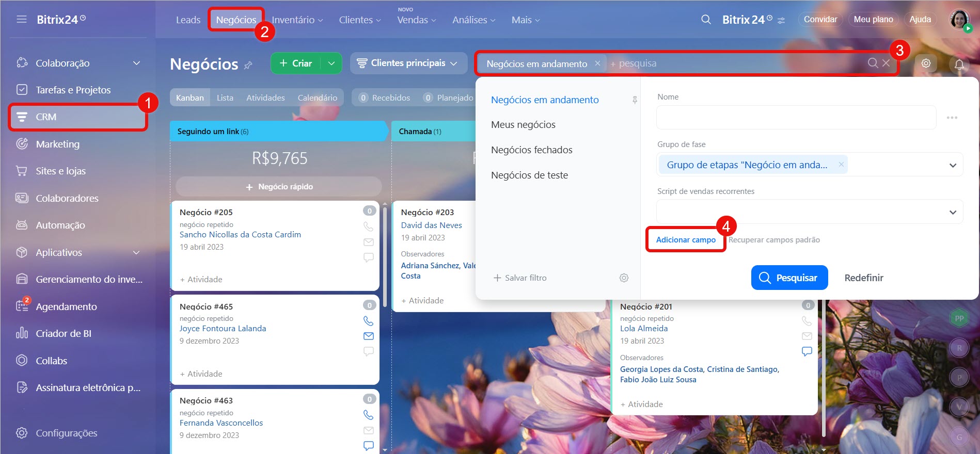This screenshot has height=454, width=980.
Task: Click email icon on Negócio #465 card
Action: pos(368,336)
